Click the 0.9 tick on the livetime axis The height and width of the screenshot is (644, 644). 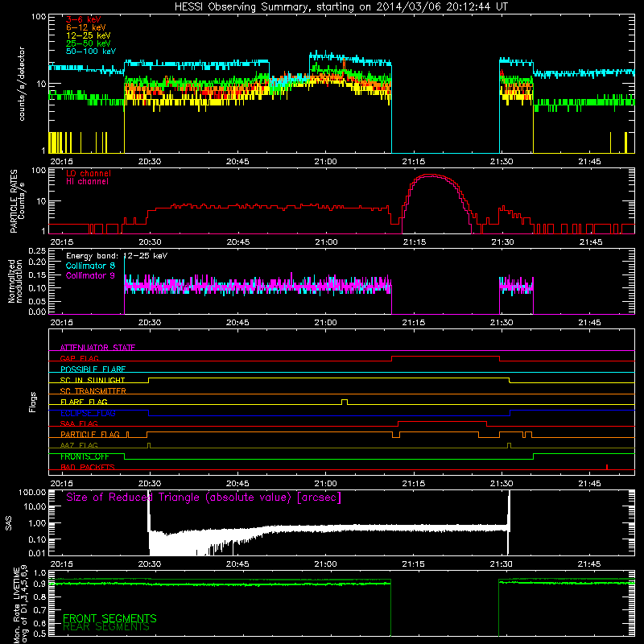click(x=39, y=584)
